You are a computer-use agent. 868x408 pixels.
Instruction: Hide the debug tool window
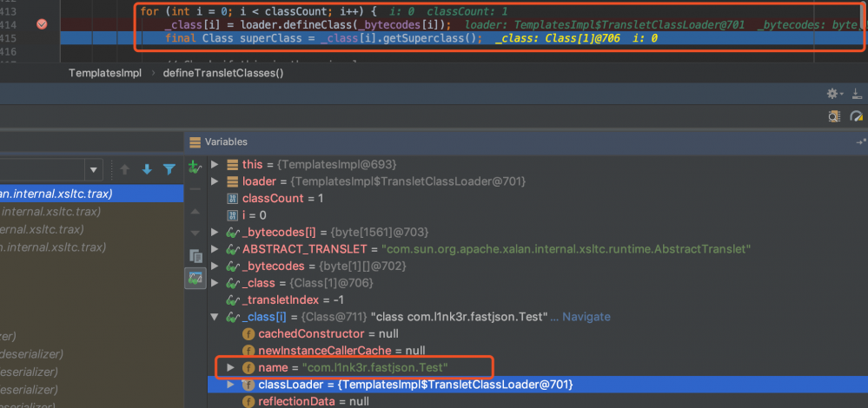(857, 94)
